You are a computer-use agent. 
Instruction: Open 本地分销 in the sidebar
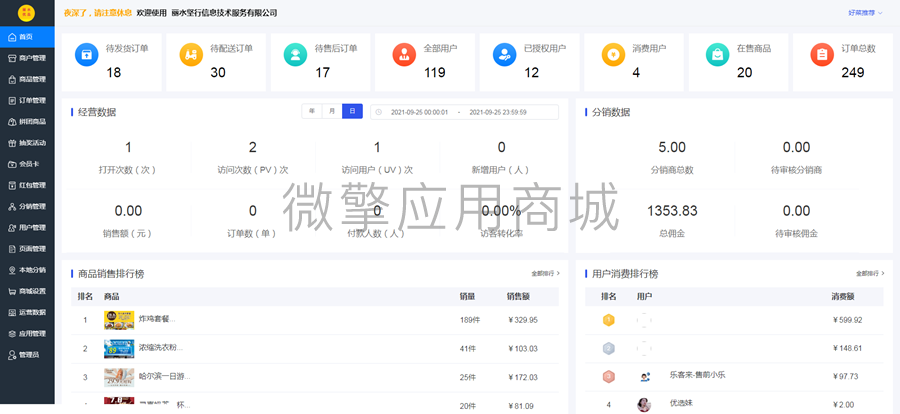click(x=27, y=270)
